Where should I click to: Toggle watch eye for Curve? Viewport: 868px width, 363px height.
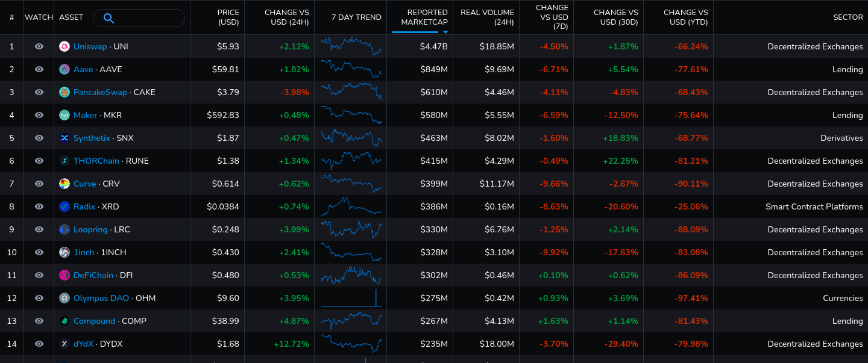(39, 184)
